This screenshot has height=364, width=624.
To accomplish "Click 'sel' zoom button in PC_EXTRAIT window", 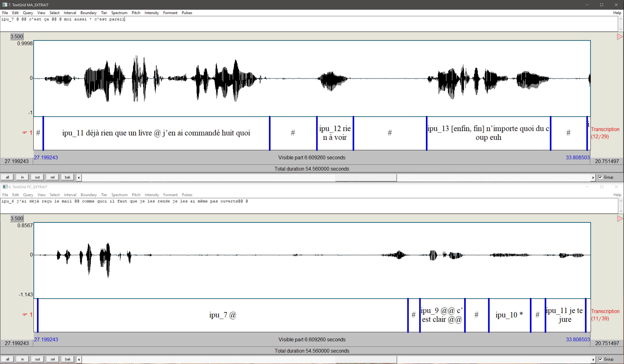I will [52, 359].
